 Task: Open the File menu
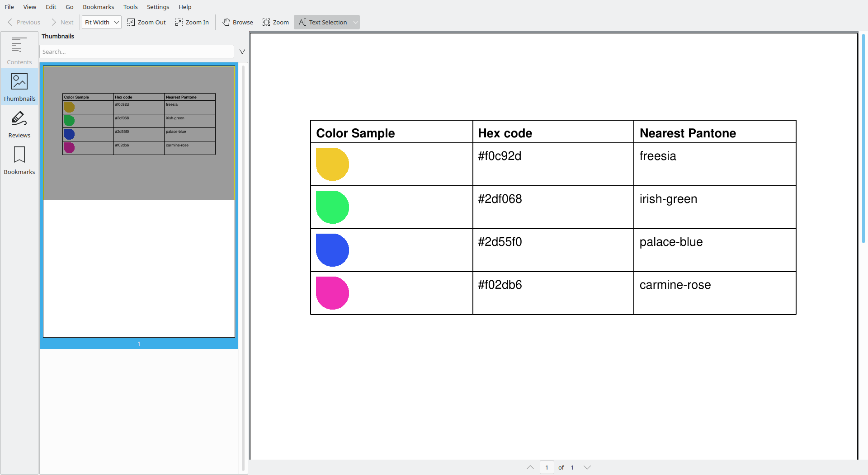9,7
